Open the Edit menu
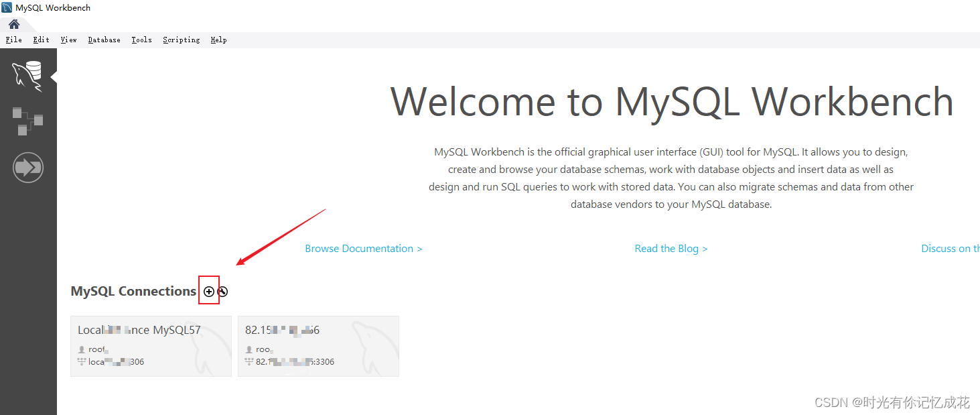980x415 pixels. (x=41, y=40)
